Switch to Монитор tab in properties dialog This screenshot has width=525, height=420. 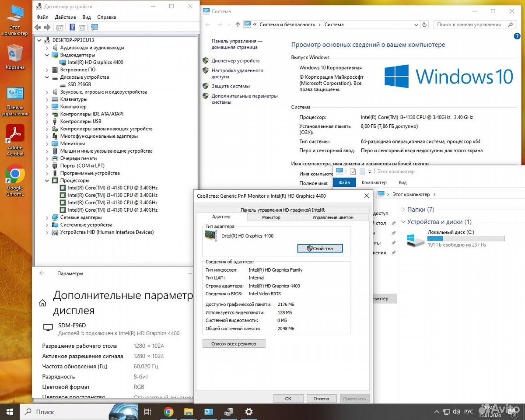(x=271, y=217)
